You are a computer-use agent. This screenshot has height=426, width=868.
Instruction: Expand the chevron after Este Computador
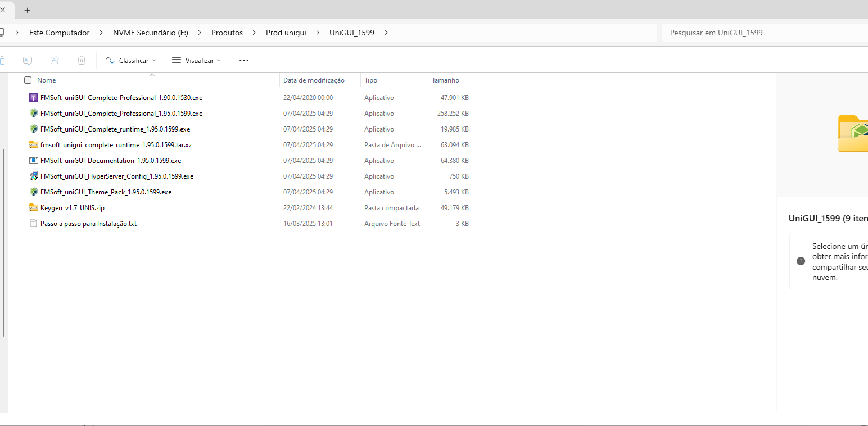(x=101, y=33)
